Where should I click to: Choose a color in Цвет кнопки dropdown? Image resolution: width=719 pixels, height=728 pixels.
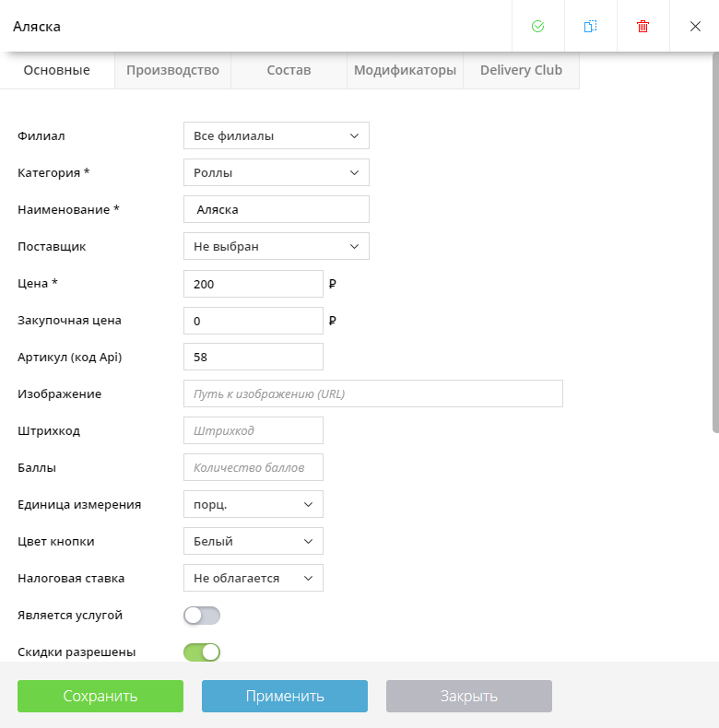tap(253, 541)
